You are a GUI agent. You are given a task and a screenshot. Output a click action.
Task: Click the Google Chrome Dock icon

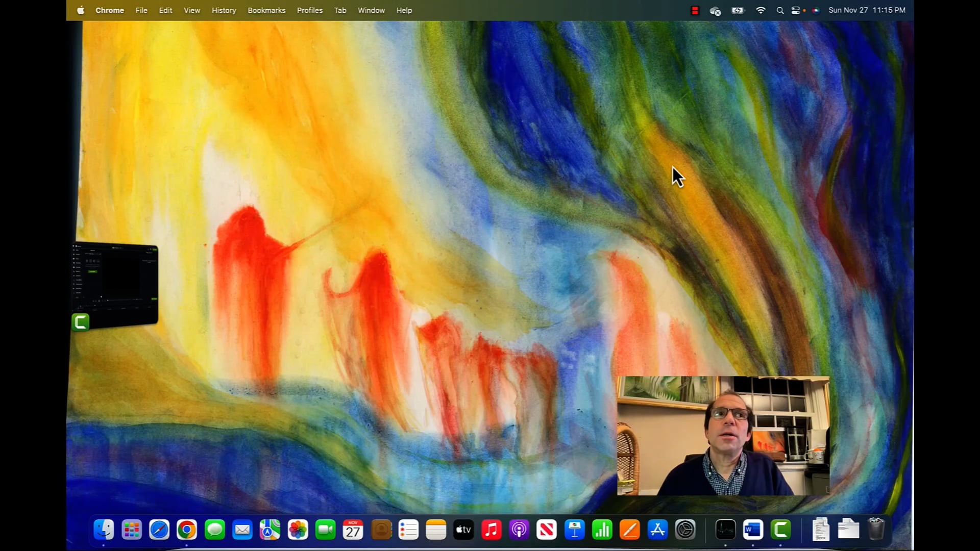187,530
